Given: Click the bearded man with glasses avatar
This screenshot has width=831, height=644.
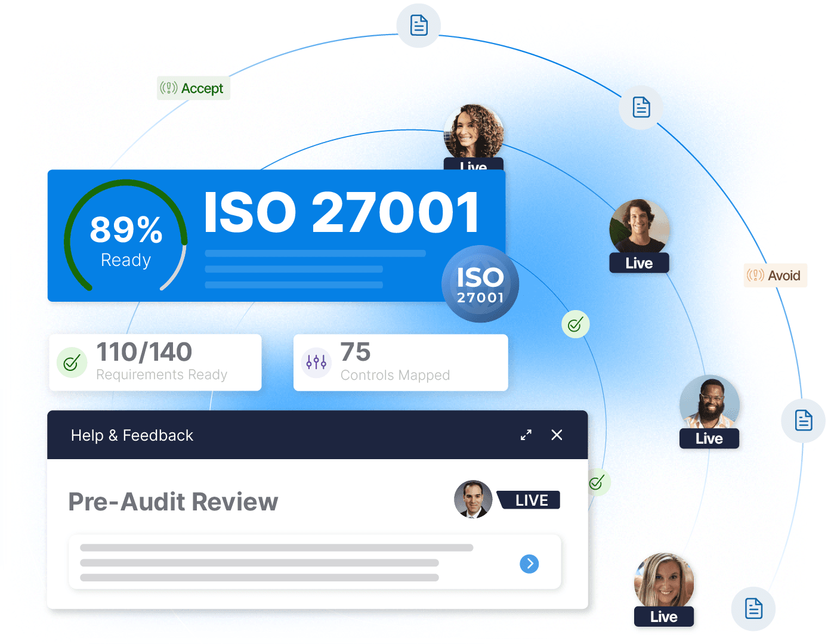Looking at the screenshot, I should click(709, 404).
